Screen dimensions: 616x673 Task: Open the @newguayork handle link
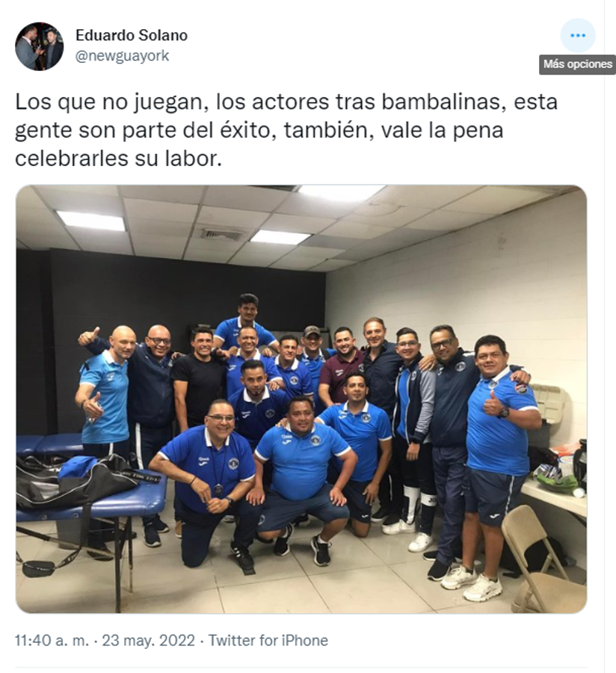(123, 56)
